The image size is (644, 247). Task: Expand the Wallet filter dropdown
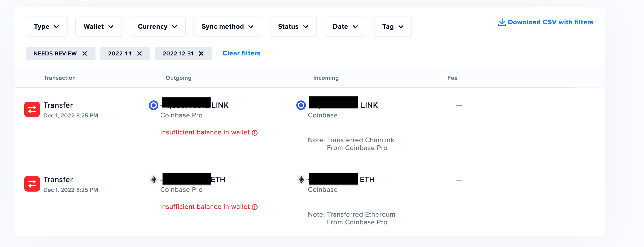point(98,27)
